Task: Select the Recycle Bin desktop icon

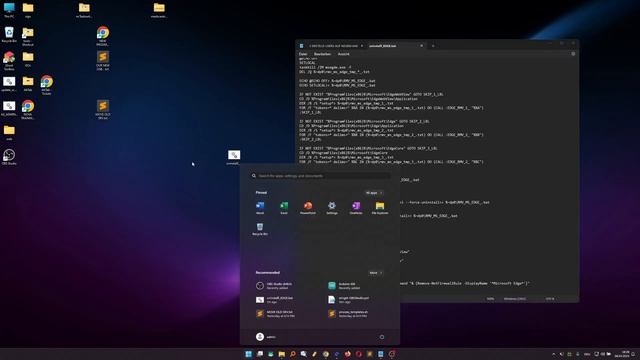Action: click(9, 35)
